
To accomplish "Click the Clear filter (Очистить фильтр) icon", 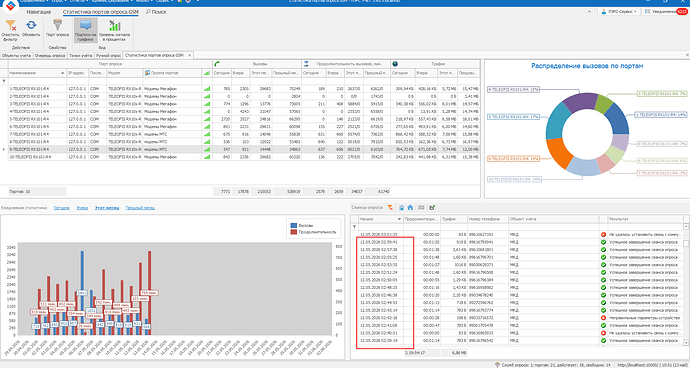I will (10, 26).
